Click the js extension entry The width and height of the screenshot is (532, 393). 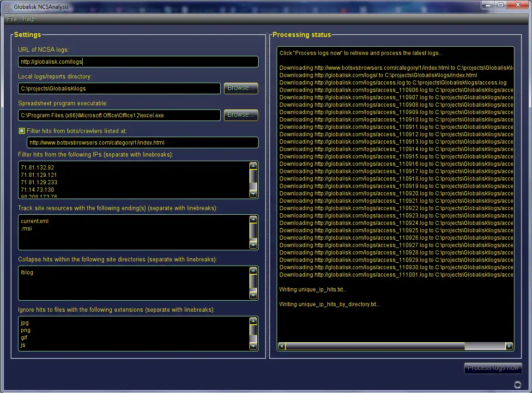pos(23,345)
